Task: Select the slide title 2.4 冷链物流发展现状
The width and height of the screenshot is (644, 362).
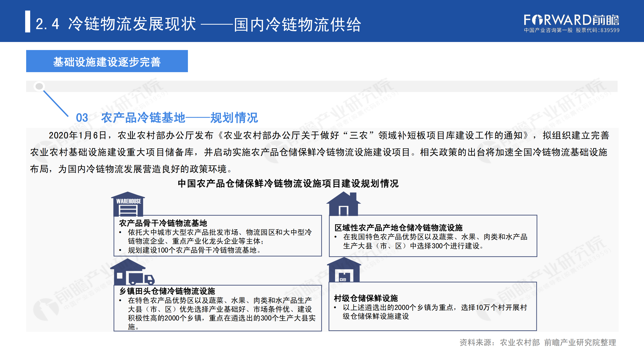Action: coord(116,24)
